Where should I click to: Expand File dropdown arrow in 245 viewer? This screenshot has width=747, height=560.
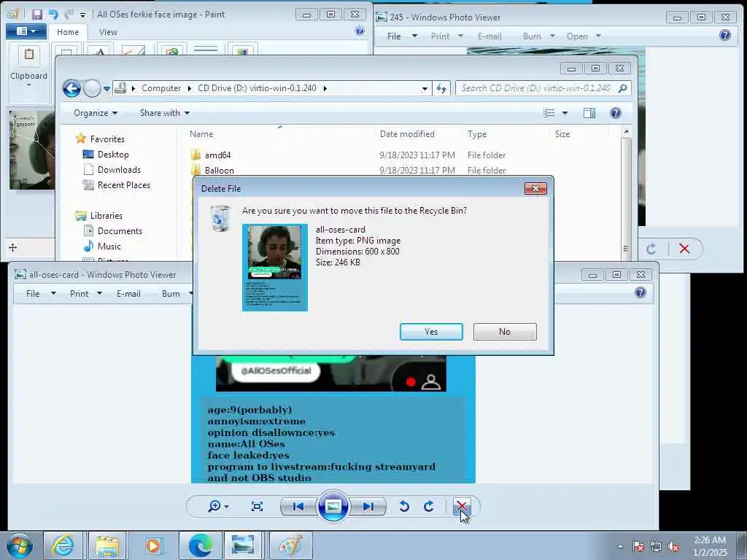(414, 36)
